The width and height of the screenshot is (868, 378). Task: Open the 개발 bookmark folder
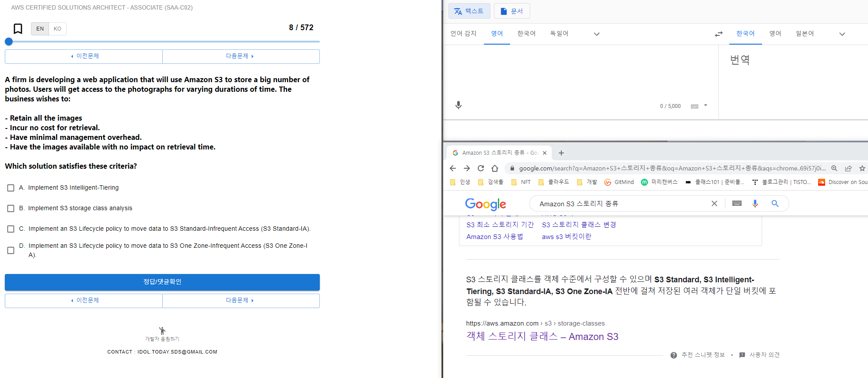pos(587,182)
